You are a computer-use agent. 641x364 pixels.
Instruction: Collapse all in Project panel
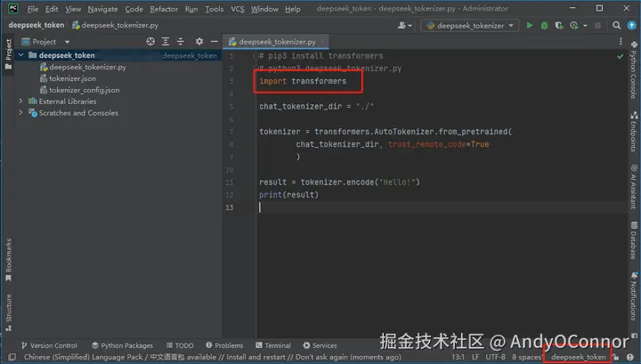[x=180, y=41]
